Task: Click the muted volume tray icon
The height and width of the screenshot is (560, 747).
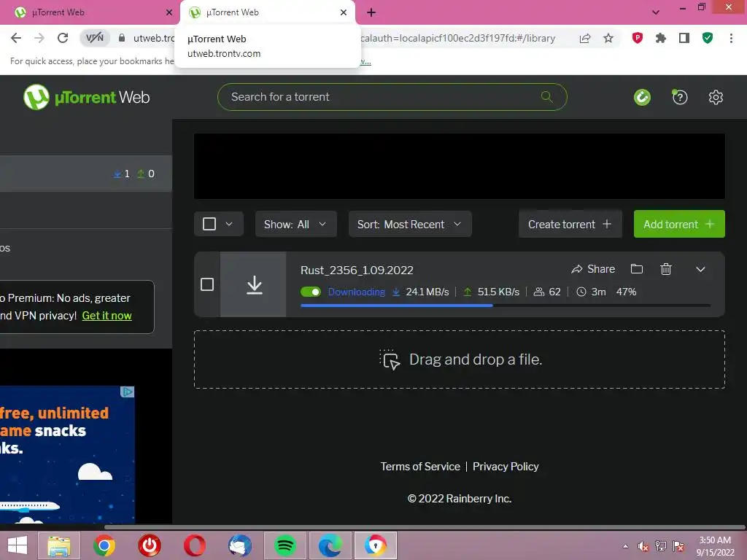Action: tap(643, 546)
